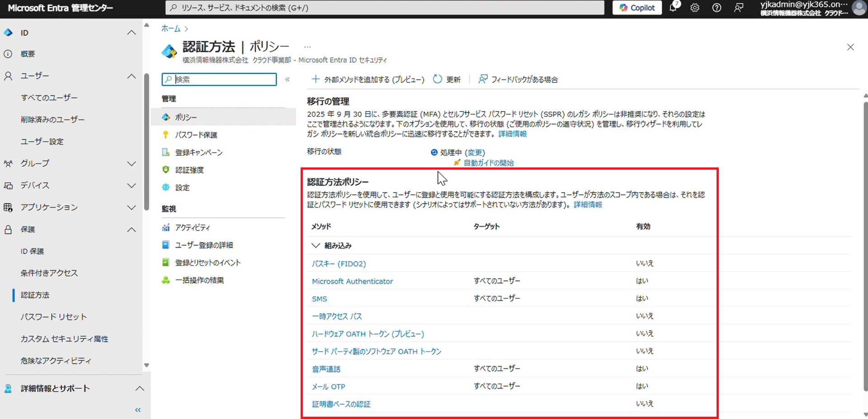Click the feedback icon in top bar
The image size is (868, 419).
click(x=739, y=8)
